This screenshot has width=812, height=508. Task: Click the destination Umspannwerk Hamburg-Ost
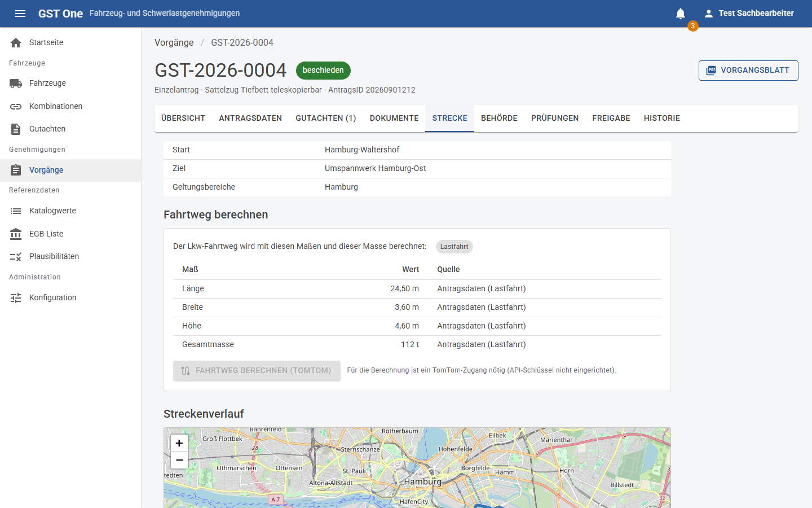tap(376, 169)
